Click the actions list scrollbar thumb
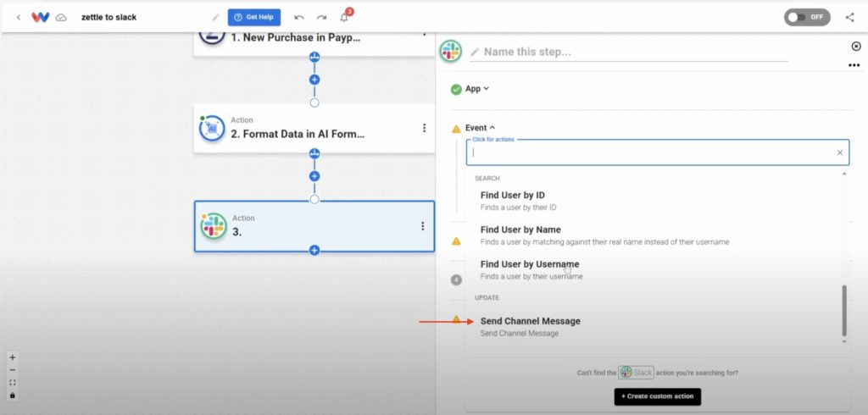868x415 pixels. 844,311
